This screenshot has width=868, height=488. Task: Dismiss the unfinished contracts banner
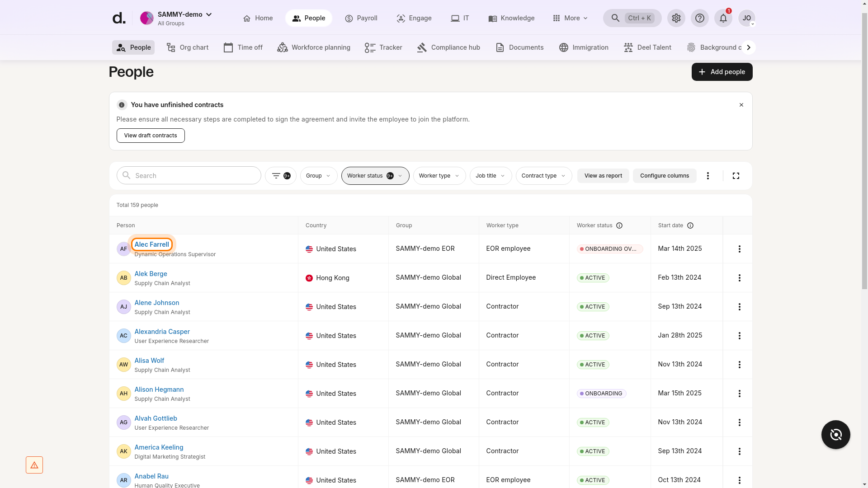[x=741, y=105]
